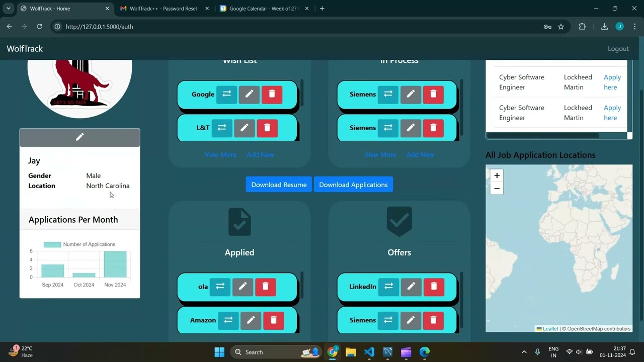644x362 pixels.
Task: Open the OpenStreetMap contributors link
Action: tap(599, 329)
